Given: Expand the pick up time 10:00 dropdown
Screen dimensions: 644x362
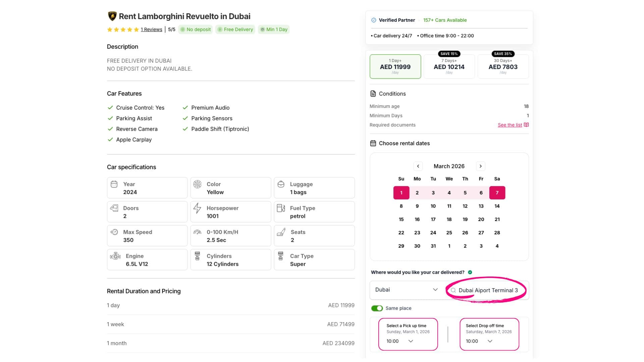Looking at the screenshot, I should tap(411, 341).
